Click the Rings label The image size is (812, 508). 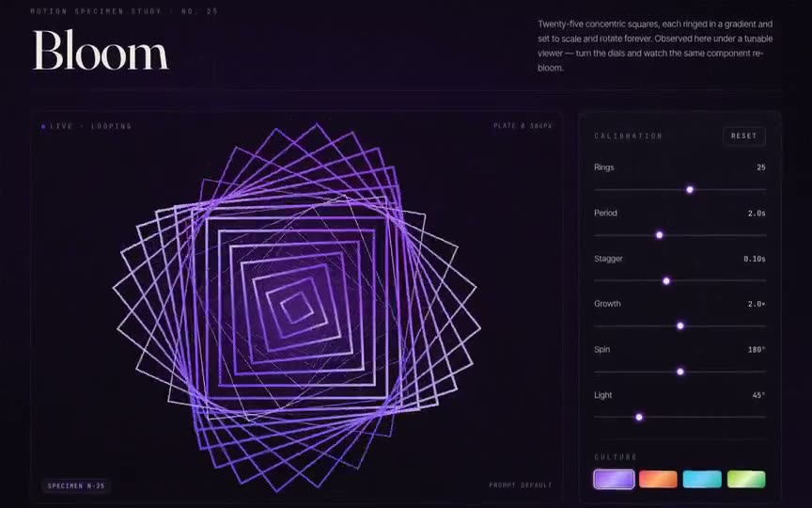pos(603,167)
